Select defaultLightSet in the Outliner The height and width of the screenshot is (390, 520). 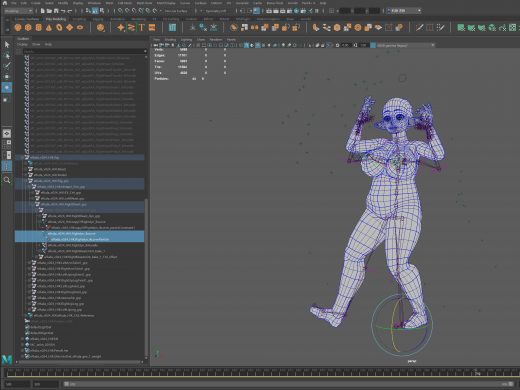point(41,327)
